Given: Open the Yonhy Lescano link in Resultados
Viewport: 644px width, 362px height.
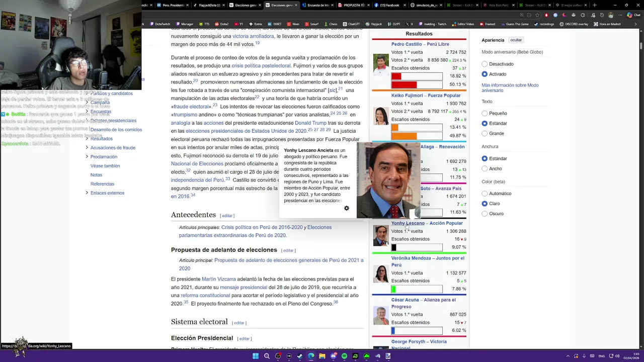Looking at the screenshot, I should tap(408, 223).
